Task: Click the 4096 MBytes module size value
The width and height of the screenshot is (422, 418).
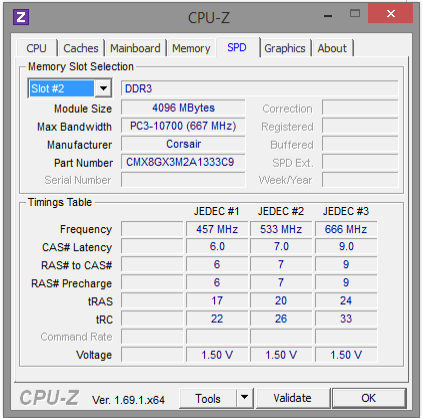Action: point(183,108)
